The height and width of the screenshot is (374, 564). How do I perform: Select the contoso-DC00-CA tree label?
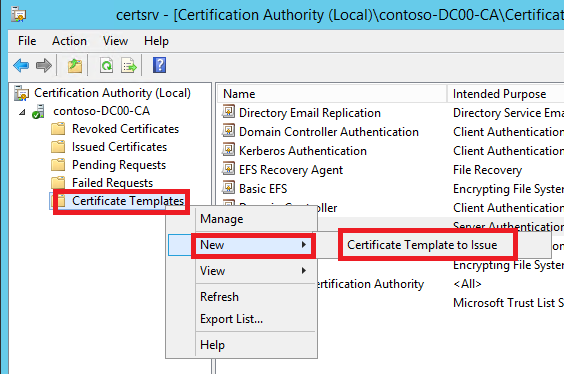point(101,111)
